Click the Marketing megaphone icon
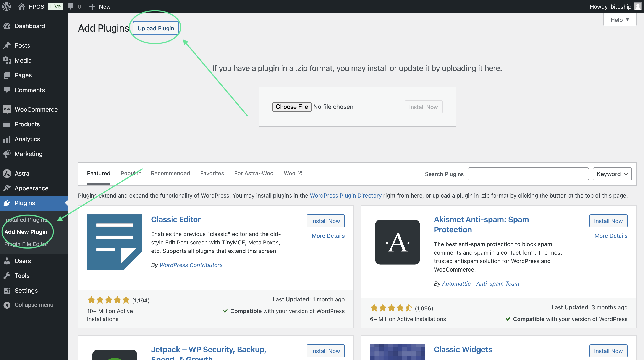The height and width of the screenshot is (360, 644). pos(7,154)
